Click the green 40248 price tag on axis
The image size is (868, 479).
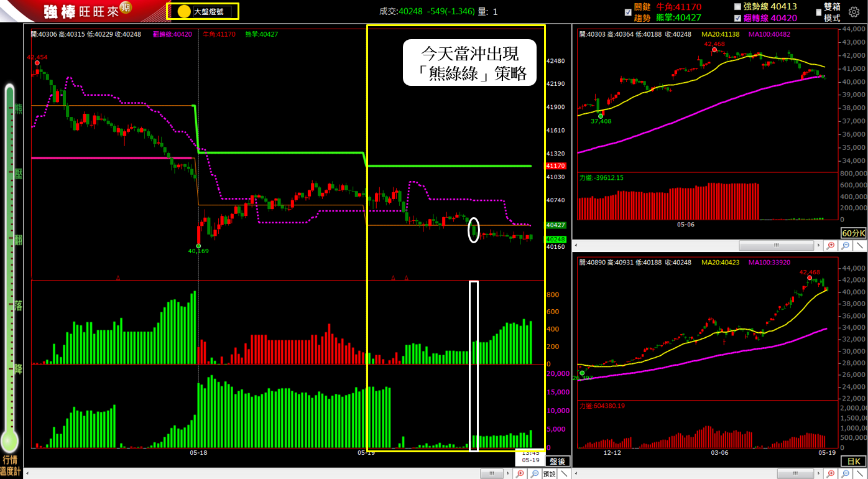[x=555, y=239]
